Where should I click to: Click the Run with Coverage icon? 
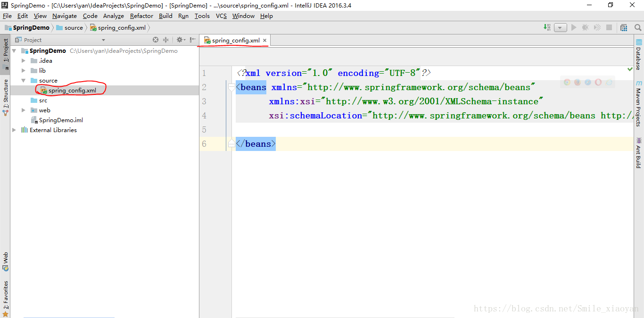click(x=597, y=27)
